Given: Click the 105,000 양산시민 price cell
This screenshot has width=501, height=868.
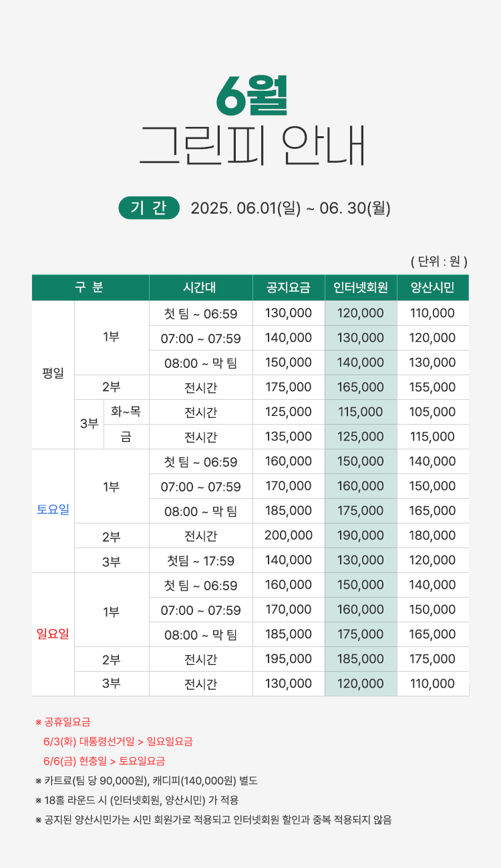Looking at the screenshot, I should coord(432,412).
